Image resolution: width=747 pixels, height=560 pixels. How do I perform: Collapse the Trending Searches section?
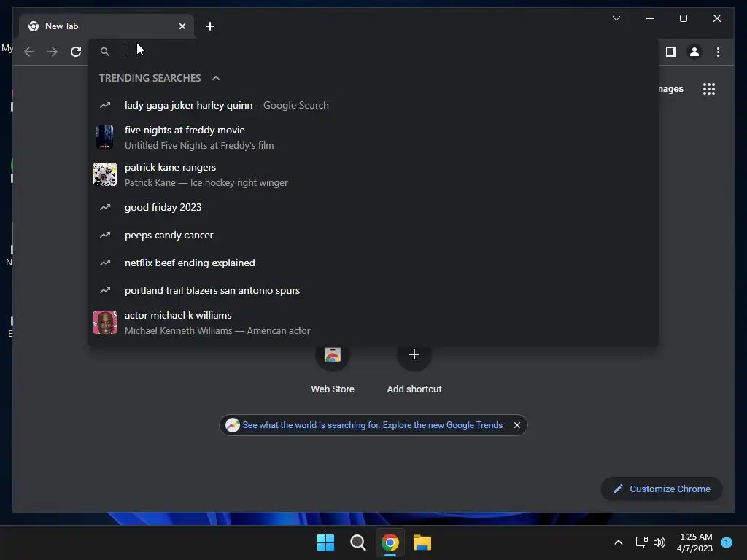(x=216, y=78)
